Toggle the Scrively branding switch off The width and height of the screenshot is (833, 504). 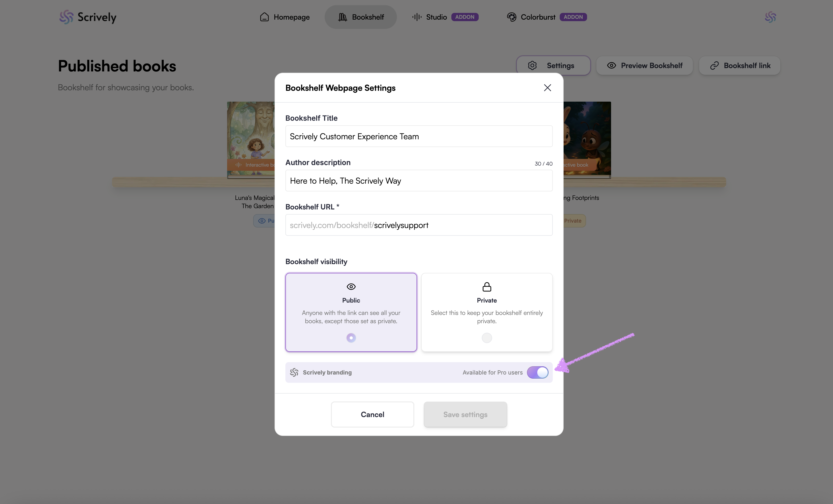coord(538,372)
